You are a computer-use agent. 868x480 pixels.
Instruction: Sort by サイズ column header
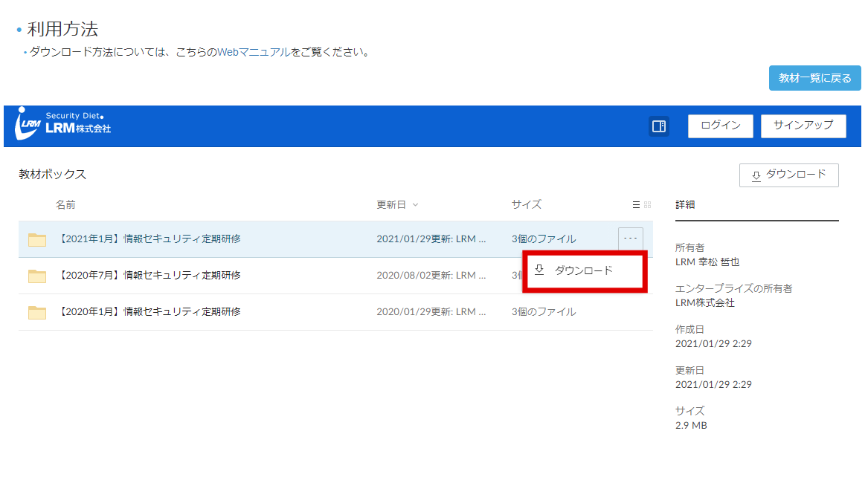527,204
